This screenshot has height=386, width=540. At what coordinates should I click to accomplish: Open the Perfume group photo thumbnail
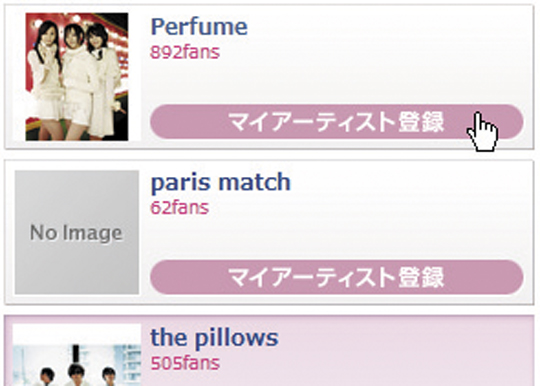(x=77, y=77)
